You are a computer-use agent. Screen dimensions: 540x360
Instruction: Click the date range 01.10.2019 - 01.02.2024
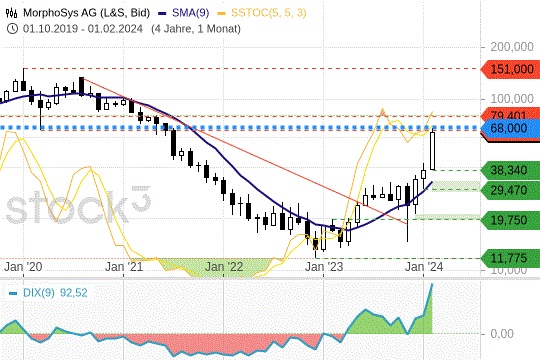[x=83, y=29]
